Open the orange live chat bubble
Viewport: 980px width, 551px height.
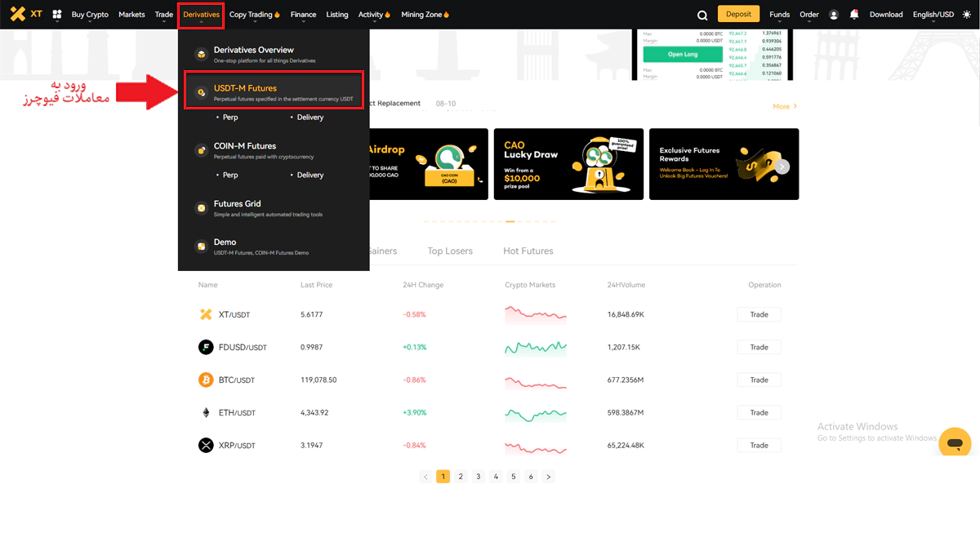[955, 442]
